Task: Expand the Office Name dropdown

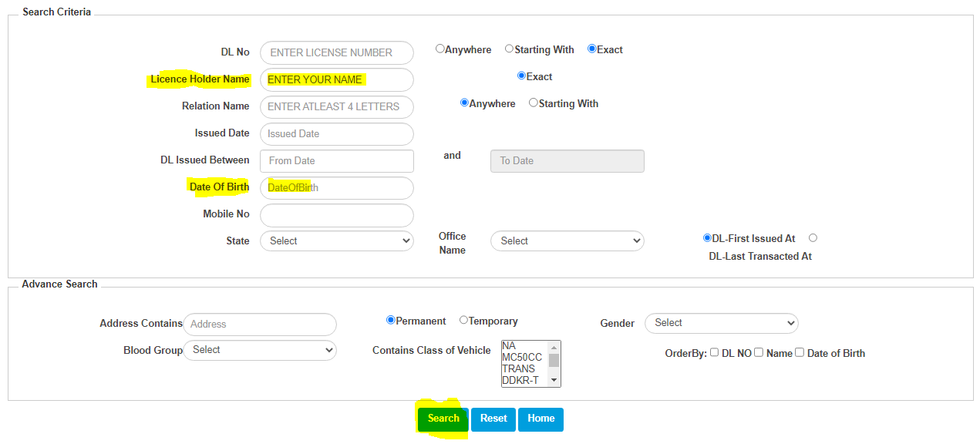Action: pyautogui.click(x=567, y=241)
